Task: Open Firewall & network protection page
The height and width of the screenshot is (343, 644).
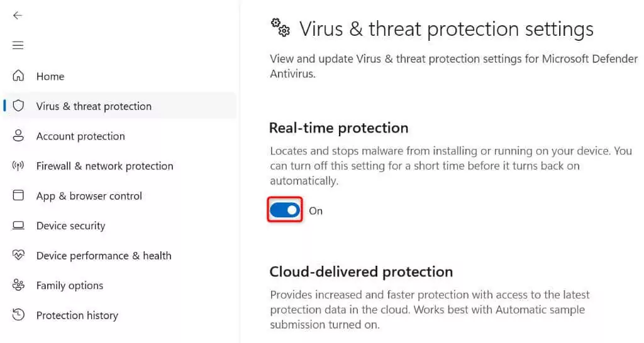Action: (x=104, y=166)
